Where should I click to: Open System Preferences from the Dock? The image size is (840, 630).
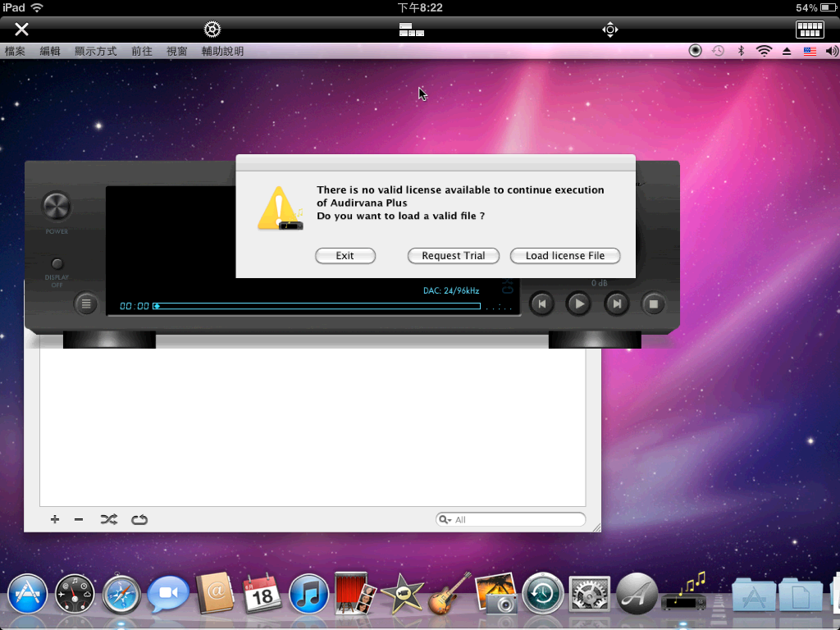589,594
